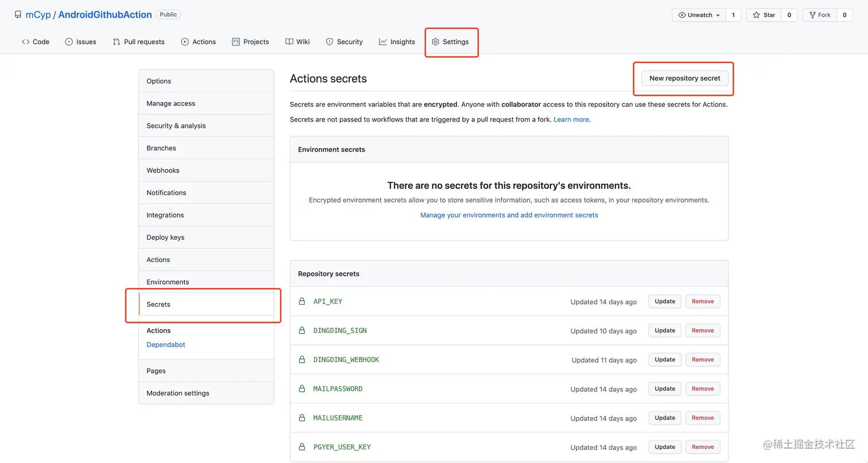Image resolution: width=868 pixels, height=463 pixels.
Task: Remove the API_KEY secret
Action: [703, 301]
